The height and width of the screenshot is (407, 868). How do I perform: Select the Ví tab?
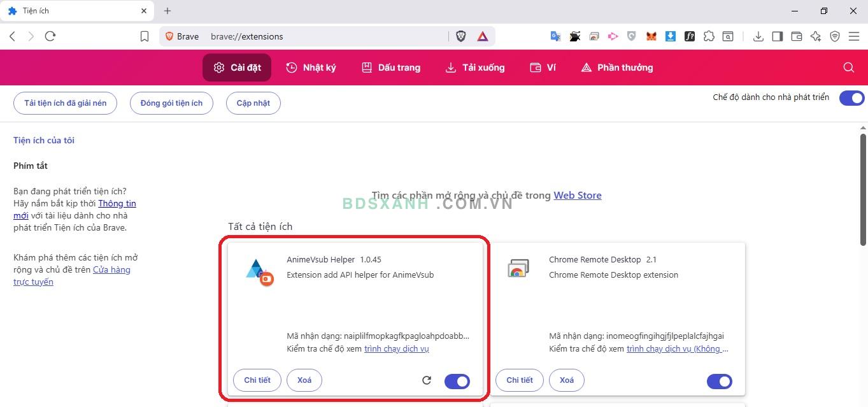point(543,68)
